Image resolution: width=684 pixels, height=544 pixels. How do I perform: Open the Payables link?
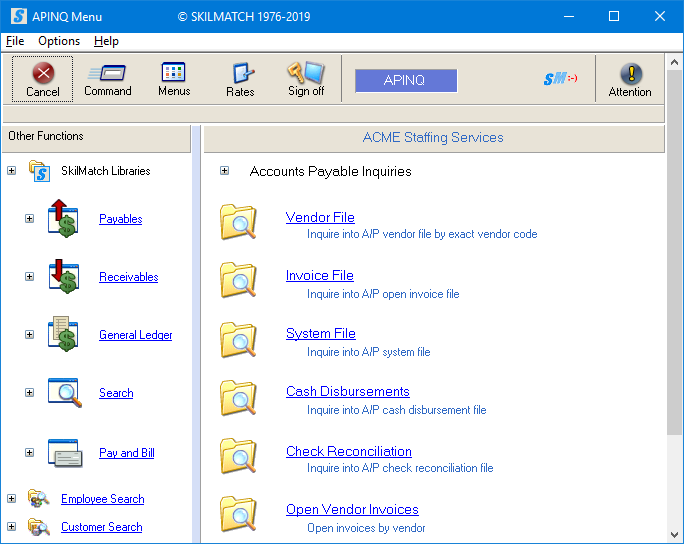(x=120, y=219)
